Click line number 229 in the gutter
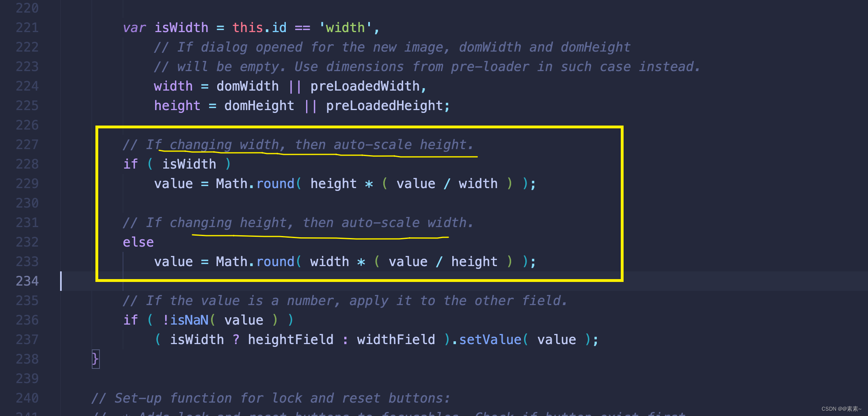 [27, 184]
